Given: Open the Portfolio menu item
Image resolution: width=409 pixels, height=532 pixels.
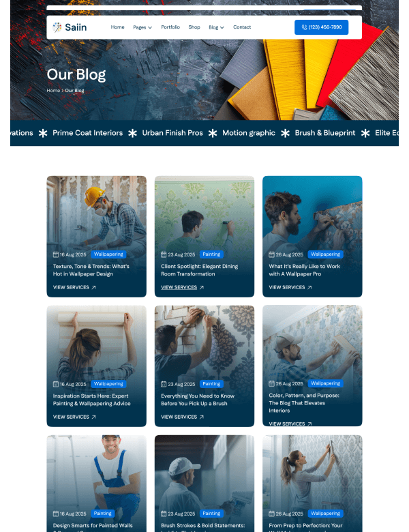Looking at the screenshot, I should (170, 27).
